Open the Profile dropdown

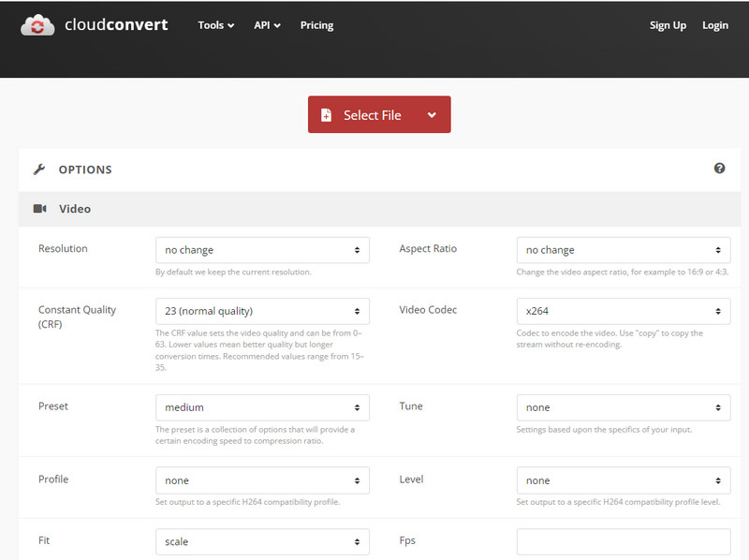point(262,480)
